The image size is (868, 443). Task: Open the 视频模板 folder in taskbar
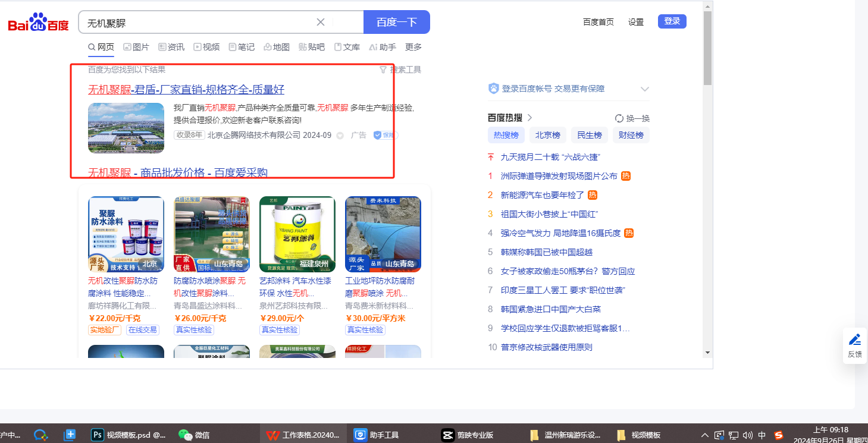pyautogui.click(x=639, y=435)
